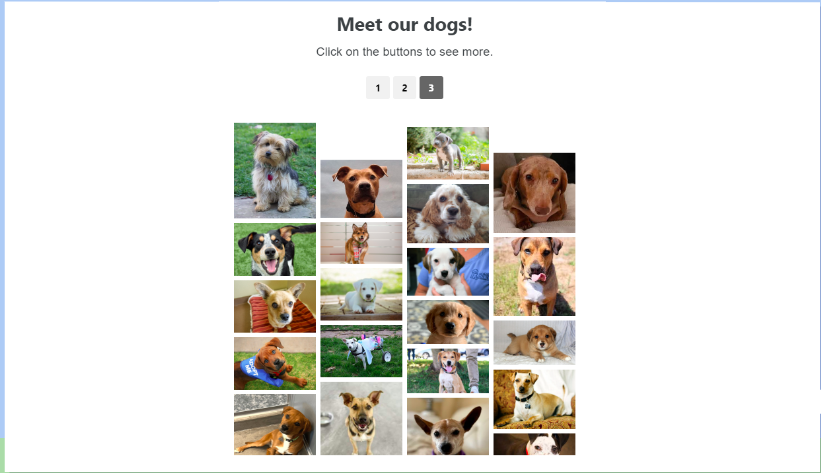Click active page button 3

(431, 87)
